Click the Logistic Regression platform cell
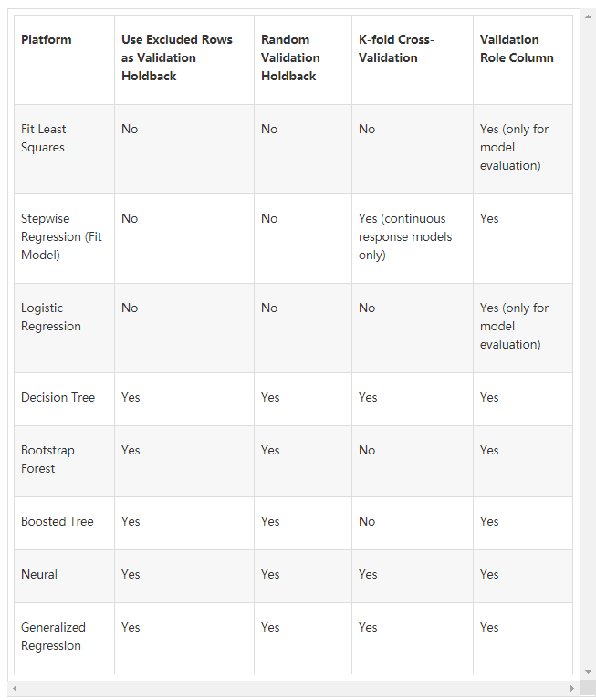 tap(51, 318)
